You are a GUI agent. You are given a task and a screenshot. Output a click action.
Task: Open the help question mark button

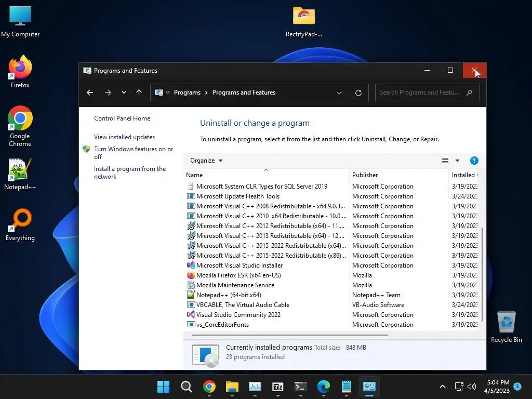[474, 161]
